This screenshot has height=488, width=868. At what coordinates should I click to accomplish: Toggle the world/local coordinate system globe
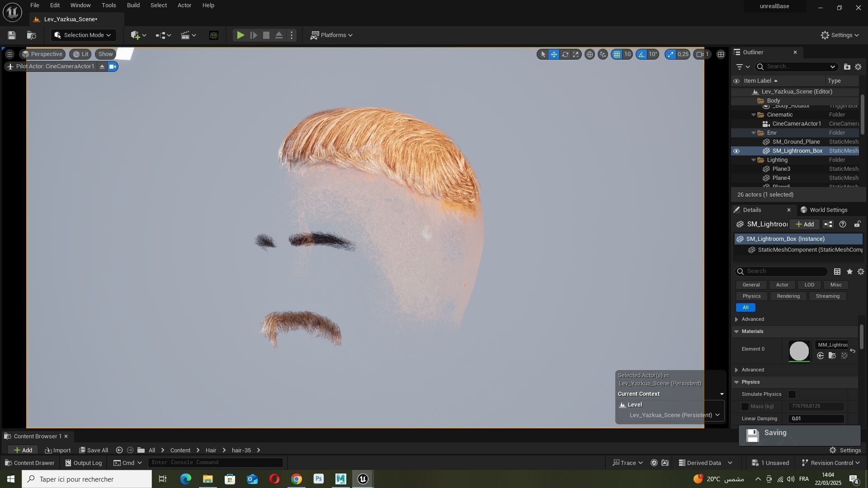[x=590, y=55]
